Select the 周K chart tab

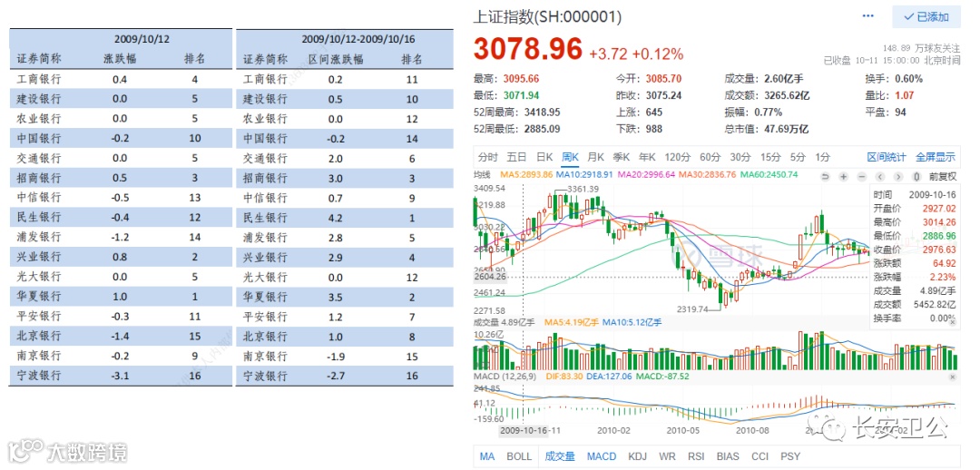pyautogui.click(x=571, y=157)
